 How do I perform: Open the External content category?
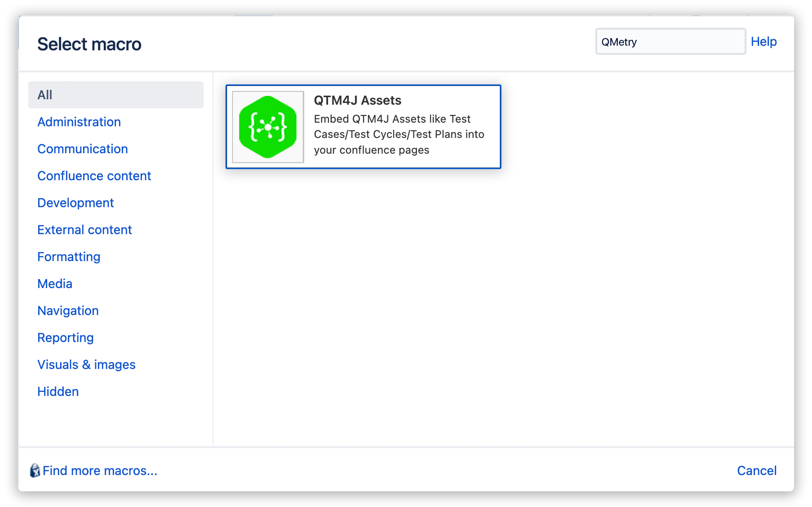click(x=84, y=230)
